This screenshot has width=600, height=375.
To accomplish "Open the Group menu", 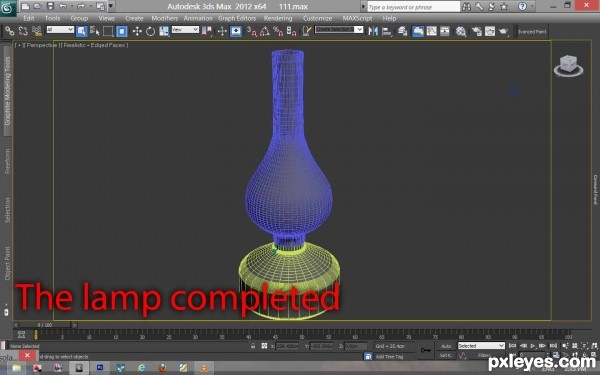I will (79, 18).
